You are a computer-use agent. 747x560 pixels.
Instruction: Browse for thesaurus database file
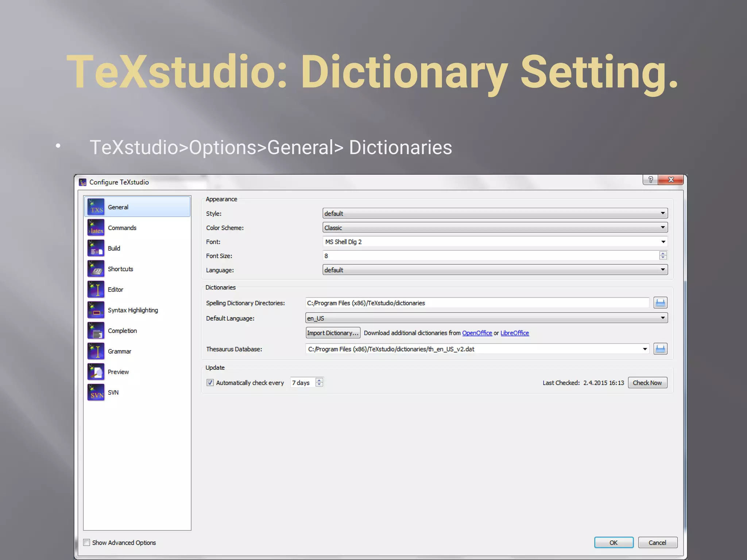(660, 349)
